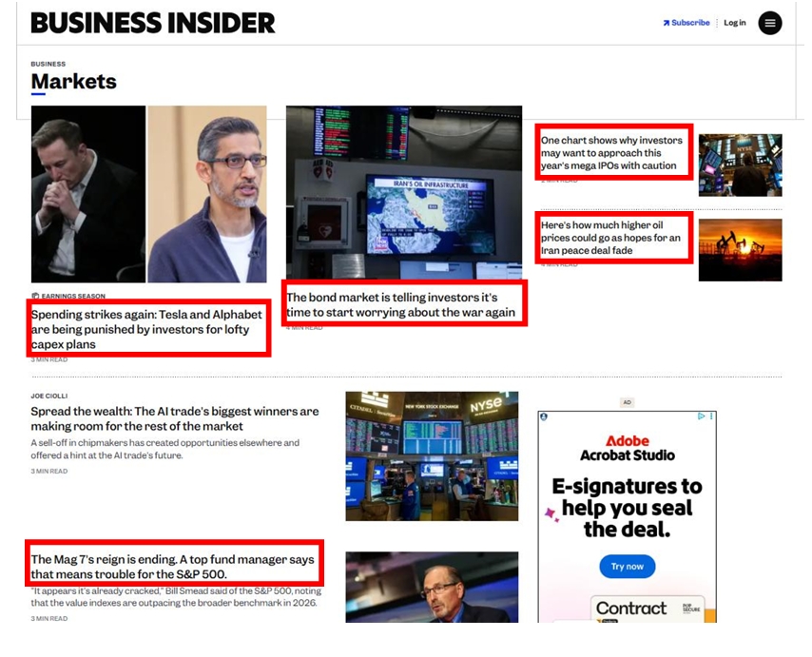Open the higher oil prices Iran headline

coord(610,238)
